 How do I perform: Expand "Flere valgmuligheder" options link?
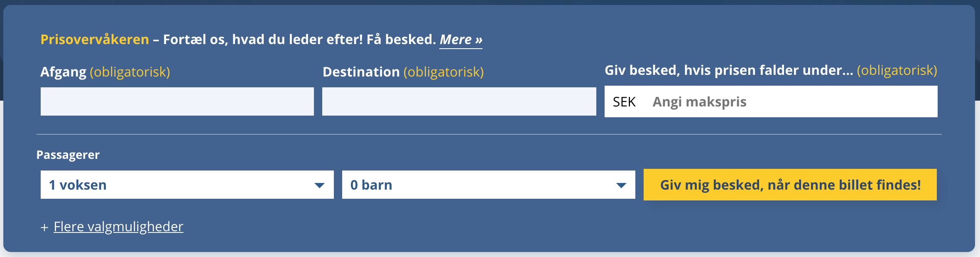coord(118,227)
